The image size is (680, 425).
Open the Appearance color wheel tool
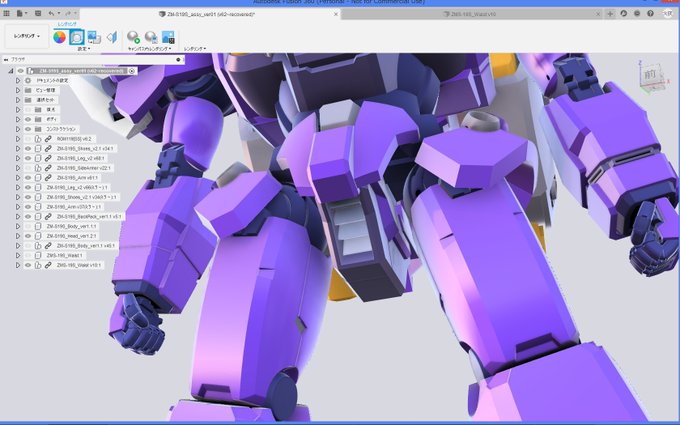(59, 37)
